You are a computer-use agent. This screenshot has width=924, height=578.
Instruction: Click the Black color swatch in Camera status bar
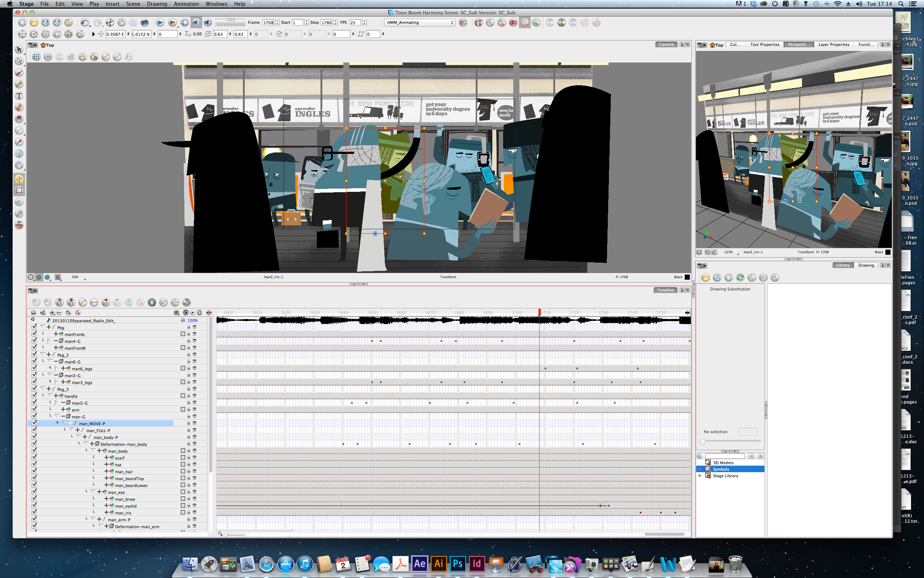(687, 277)
